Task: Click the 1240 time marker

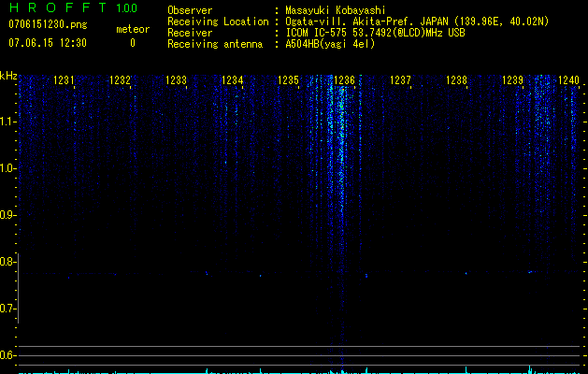Action: point(568,80)
